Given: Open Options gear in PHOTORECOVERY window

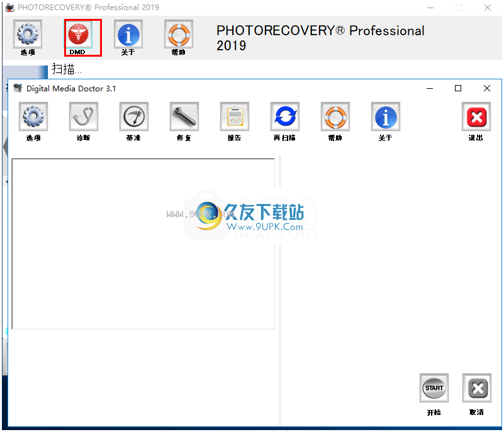Looking at the screenshot, I should click(28, 34).
